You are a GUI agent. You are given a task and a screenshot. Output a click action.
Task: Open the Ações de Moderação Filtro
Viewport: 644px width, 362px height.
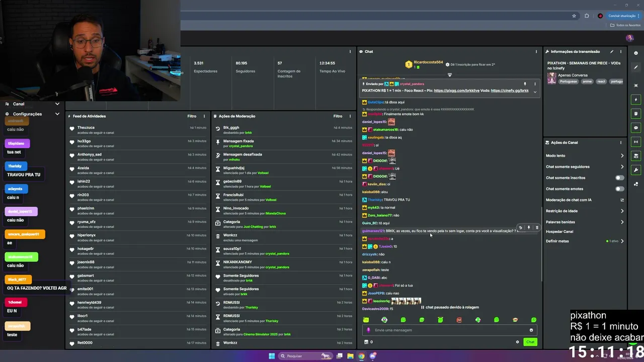338,116
